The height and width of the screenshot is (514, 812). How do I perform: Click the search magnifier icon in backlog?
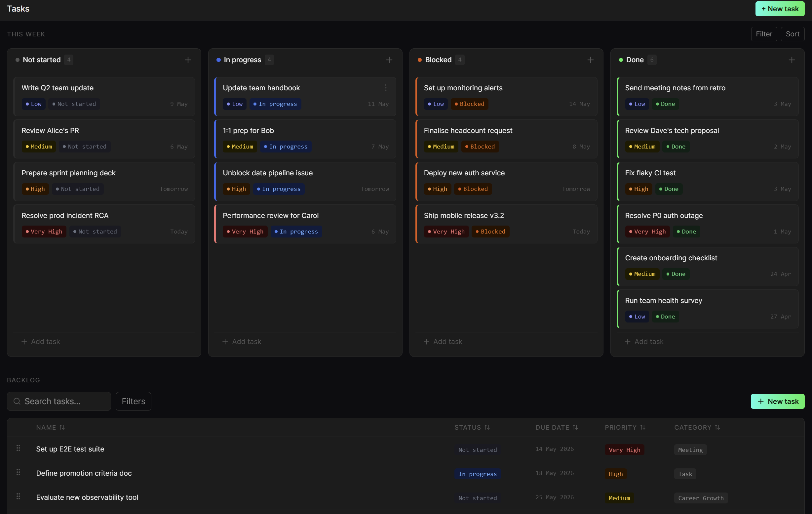(17, 401)
